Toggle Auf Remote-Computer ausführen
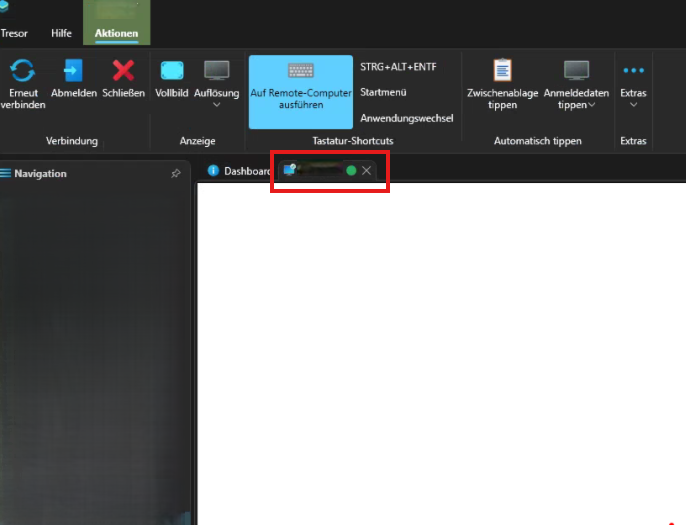This screenshot has height=525, width=686. (x=300, y=92)
